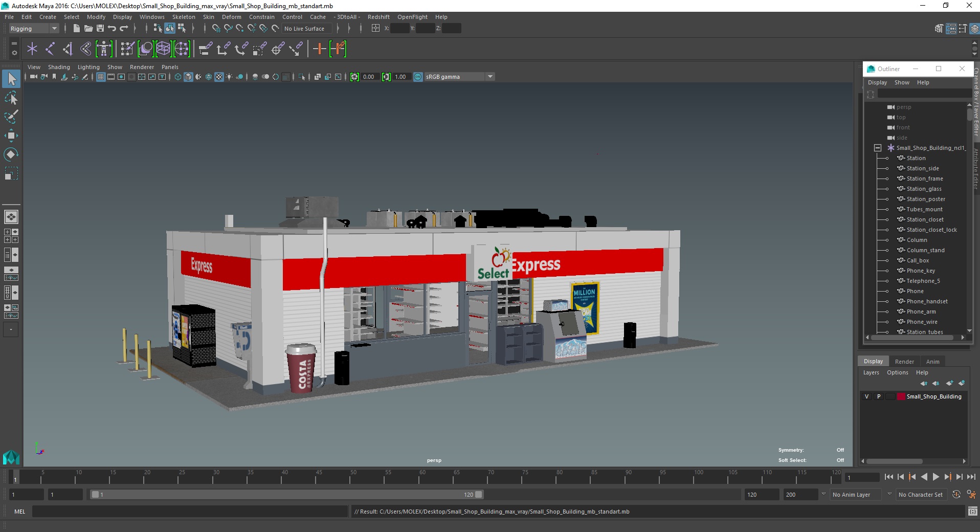This screenshot has width=980, height=532.
Task: Open the Animation preferences running-figure icon
Action: [971, 495]
